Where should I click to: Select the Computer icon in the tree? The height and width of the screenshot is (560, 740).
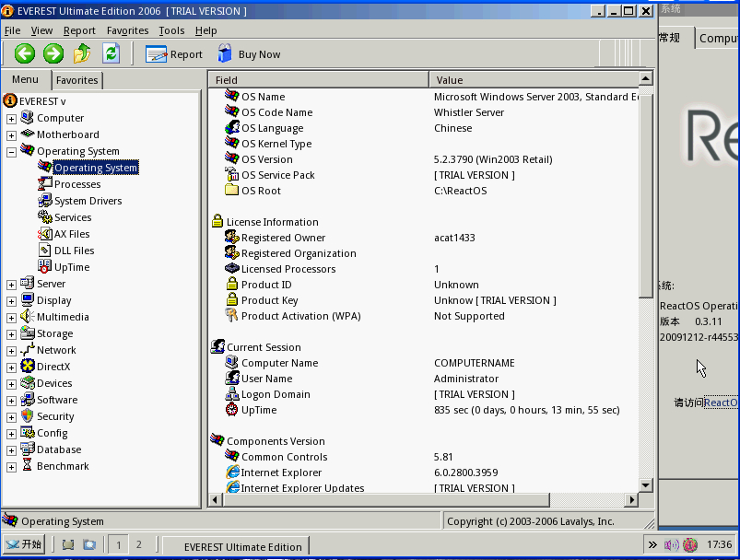click(28, 118)
